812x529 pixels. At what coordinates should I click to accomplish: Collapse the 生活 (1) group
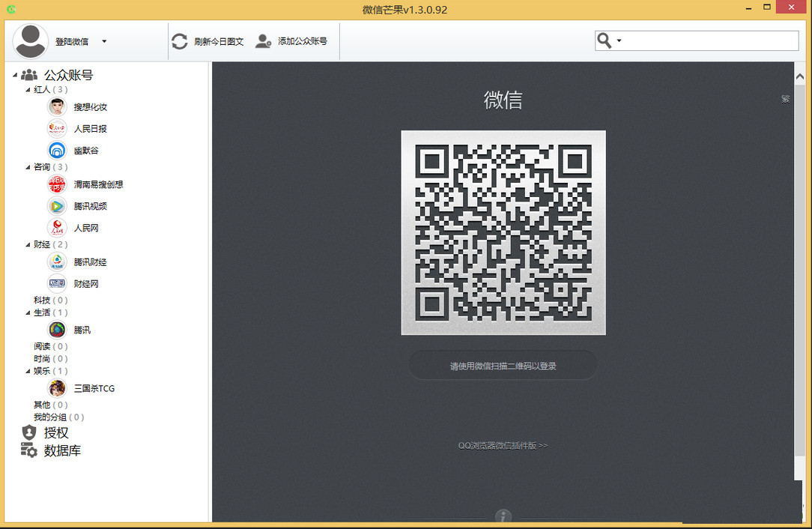[x=28, y=312]
